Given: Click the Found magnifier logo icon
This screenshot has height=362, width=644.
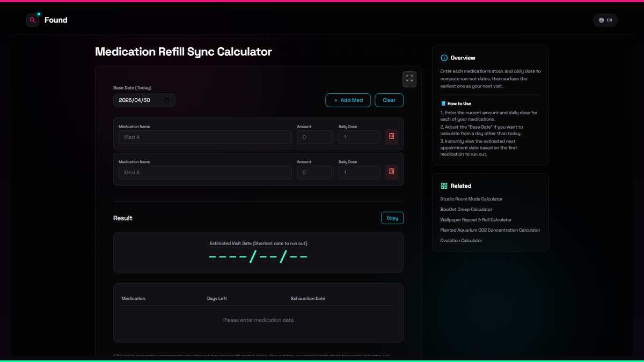Looking at the screenshot, I should coord(33,20).
